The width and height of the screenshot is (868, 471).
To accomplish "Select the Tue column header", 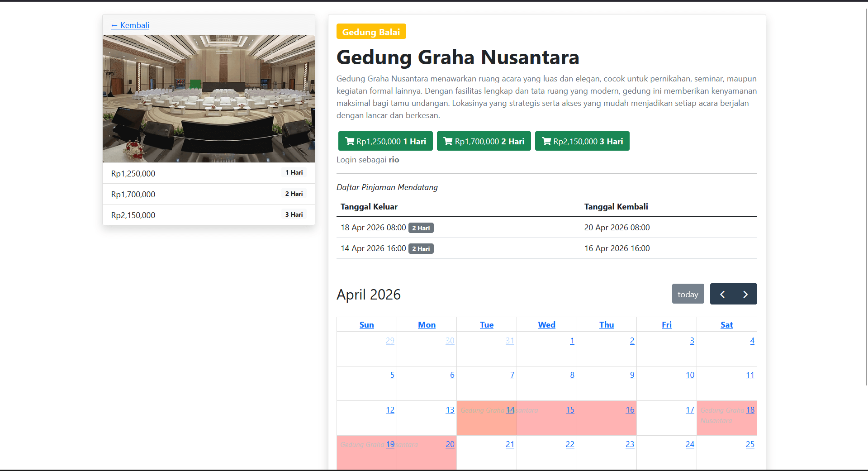I will [x=487, y=325].
